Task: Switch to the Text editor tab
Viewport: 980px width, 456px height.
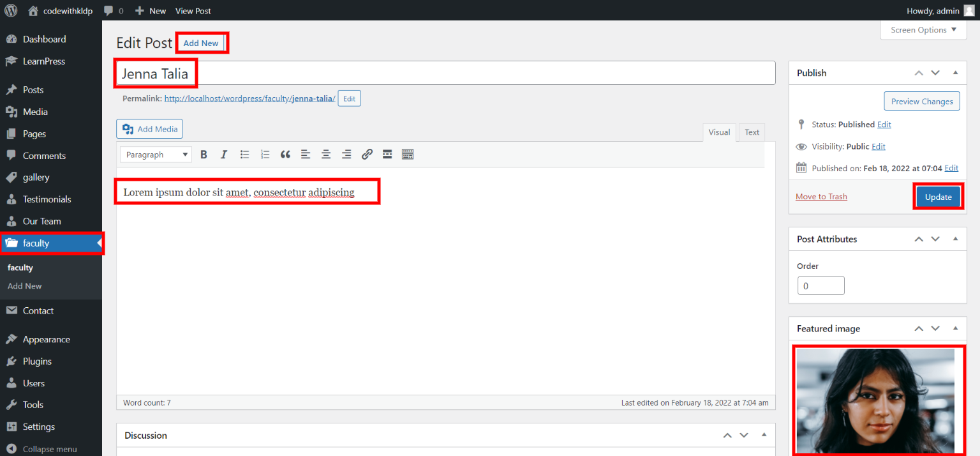Action: pyautogui.click(x=752, y=132)
